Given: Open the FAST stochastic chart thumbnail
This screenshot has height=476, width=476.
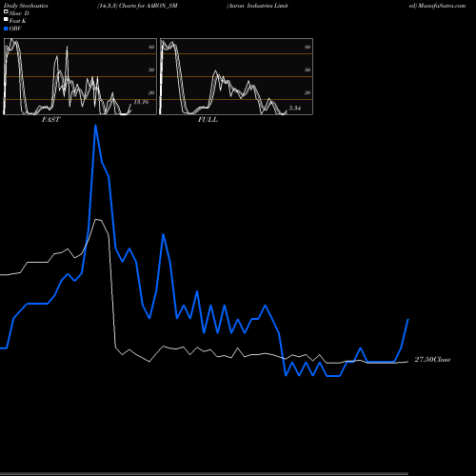Looking at the screenshot, I should pyautogui.click(x=80, y=76).
